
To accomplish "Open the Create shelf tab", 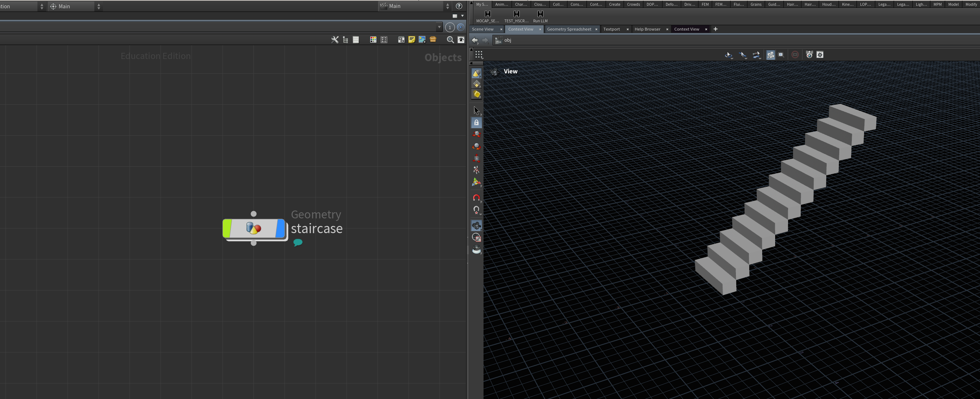I will (615, 4).
